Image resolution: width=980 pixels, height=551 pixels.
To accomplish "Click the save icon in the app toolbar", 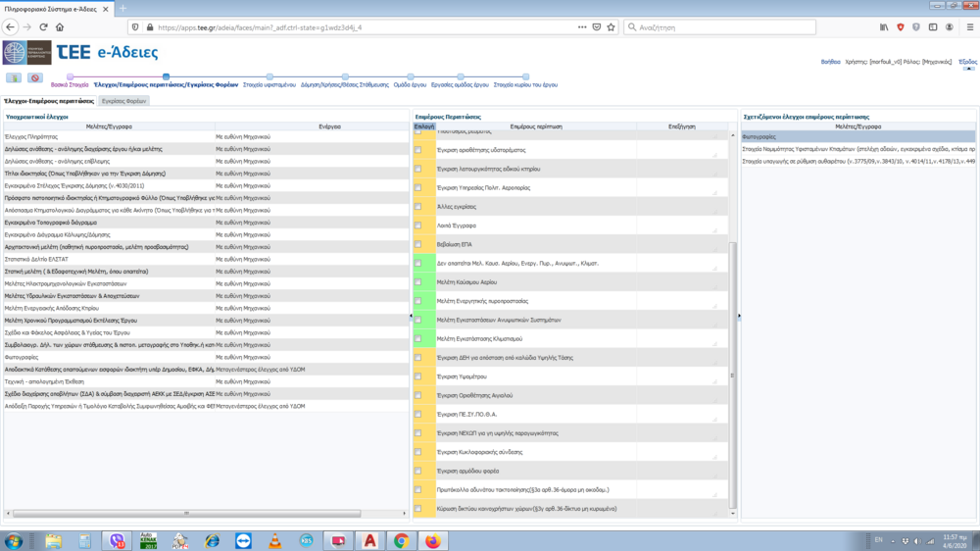I will pos(14,77).
